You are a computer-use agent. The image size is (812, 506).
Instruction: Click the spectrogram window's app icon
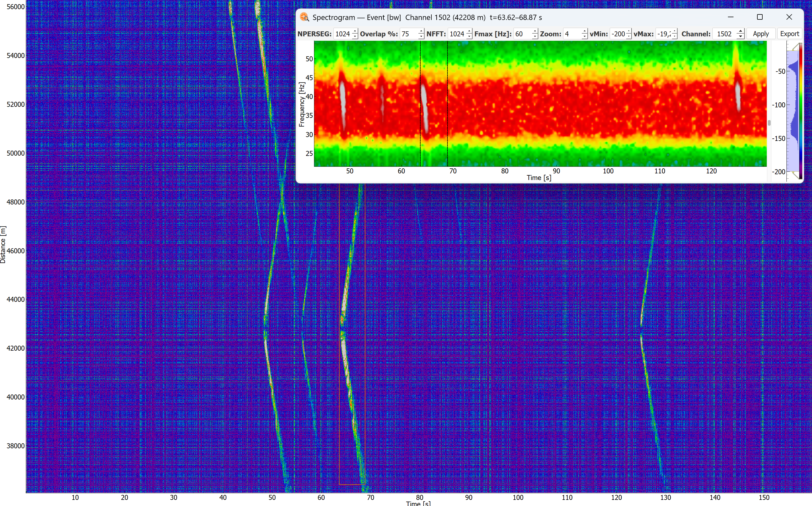(x=304, y=17)
